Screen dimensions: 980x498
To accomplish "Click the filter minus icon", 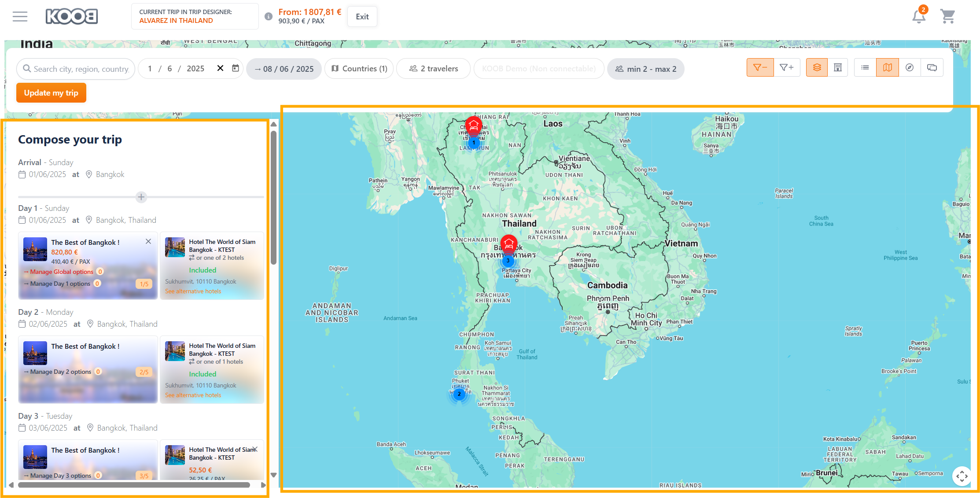I will 760,68.
